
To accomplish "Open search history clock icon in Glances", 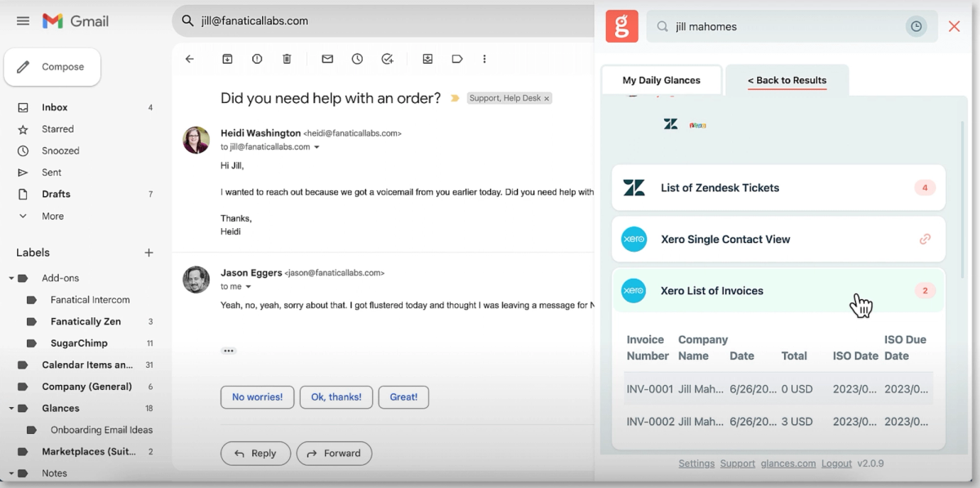I will 916,27.
